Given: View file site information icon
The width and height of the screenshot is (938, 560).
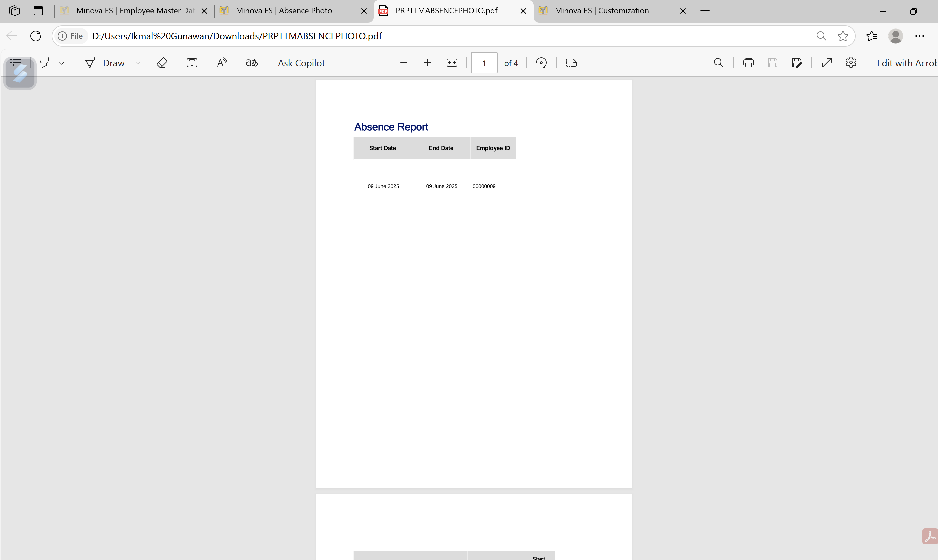Looking at the screenshot, I should point(71,36).
